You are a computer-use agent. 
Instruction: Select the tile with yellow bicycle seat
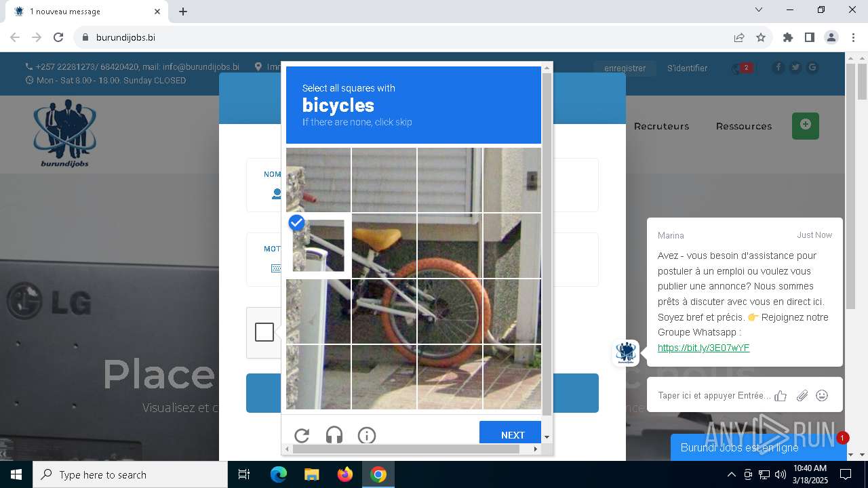tap(384, 245)
